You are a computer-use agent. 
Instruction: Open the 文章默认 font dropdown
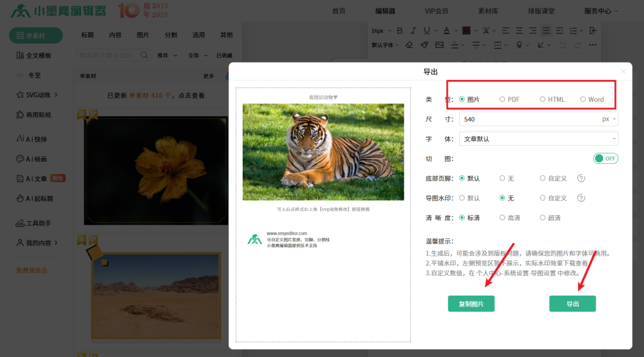pyautogui.click(x=538, y=138)
